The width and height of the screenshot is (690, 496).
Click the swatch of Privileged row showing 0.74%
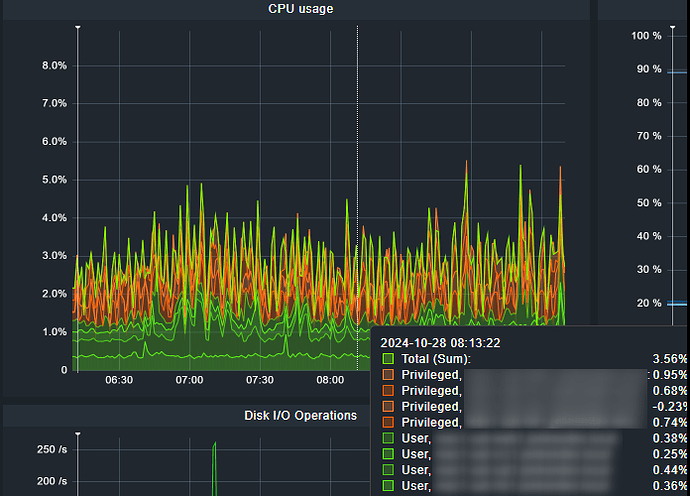coord(388,422)
